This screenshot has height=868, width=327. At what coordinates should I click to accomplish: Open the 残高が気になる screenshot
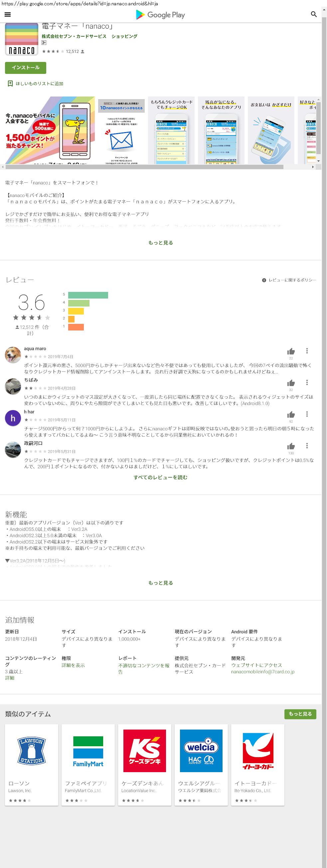[x=221, y=130]
